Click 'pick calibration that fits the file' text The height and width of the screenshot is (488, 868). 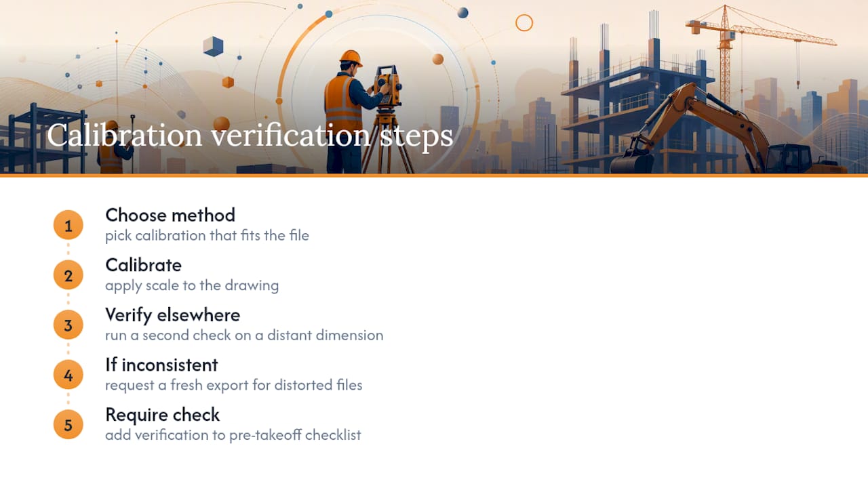[x=207, y=236]
